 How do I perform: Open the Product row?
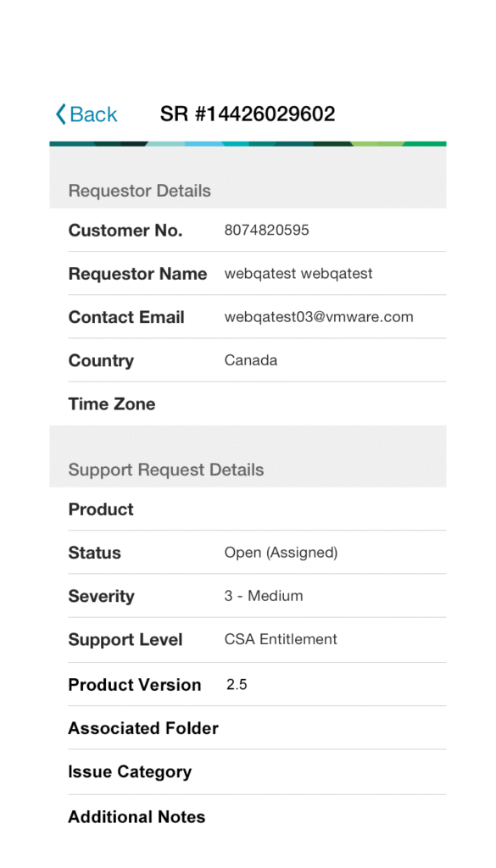click(x=248, y=509)
